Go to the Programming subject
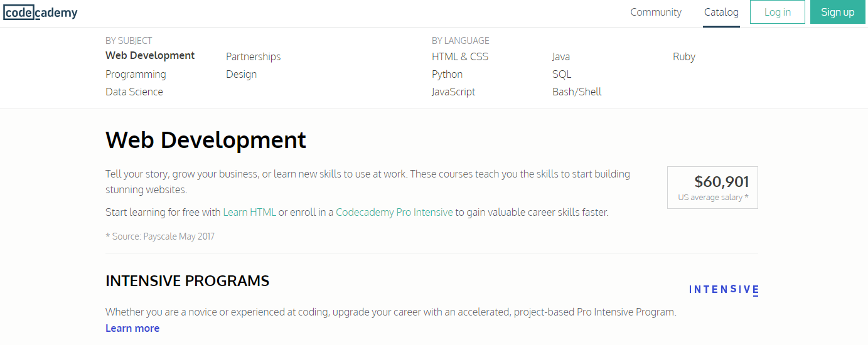This screenshot has height=345, width=868. pos(136,74)
